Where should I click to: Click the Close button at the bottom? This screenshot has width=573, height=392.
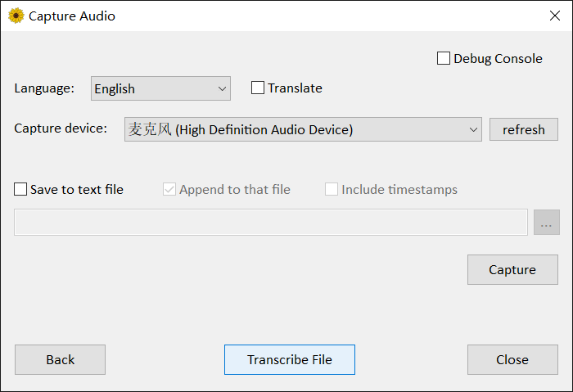[x=512, y=359]
